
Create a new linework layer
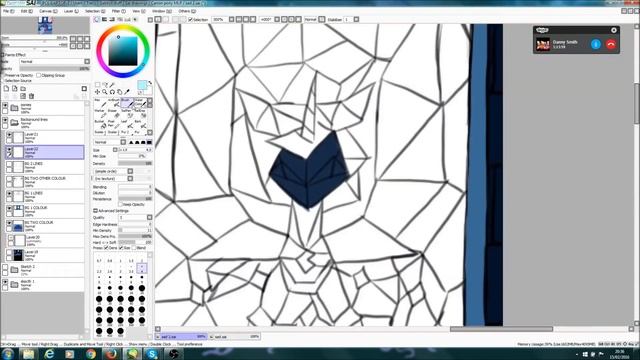[x=15, y=89]
